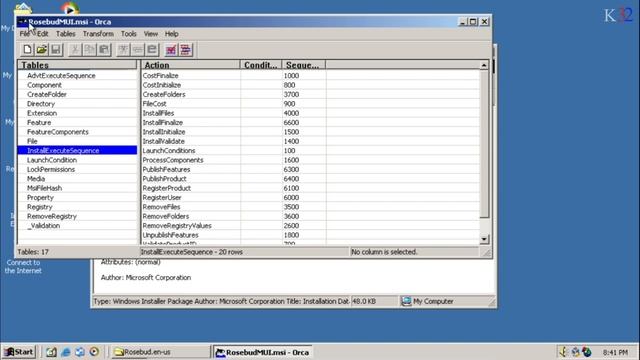Open the File menu

[x=24, y=34]
